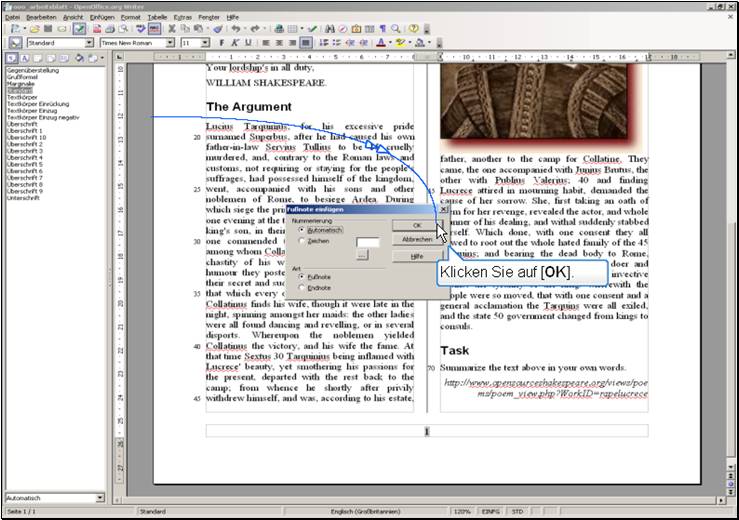
Task: Click the Italic formatting icon
Action: click(x=234, y=44)
